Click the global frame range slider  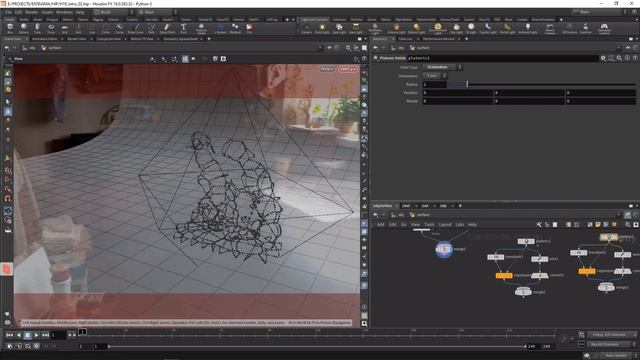[x=317, y=346]
